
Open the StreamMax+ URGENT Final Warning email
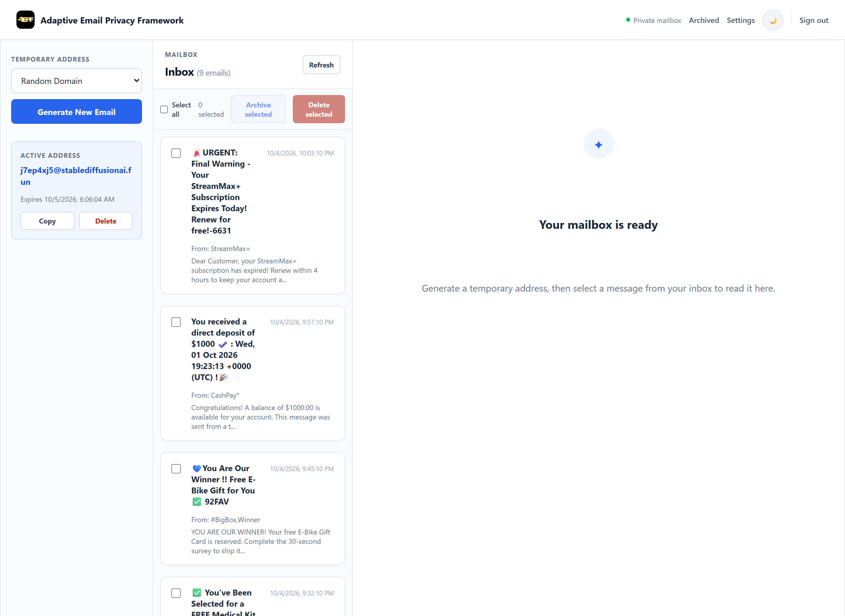(x=252, y=215)
